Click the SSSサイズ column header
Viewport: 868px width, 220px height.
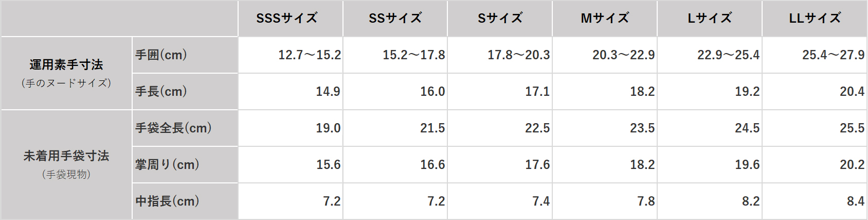(291, 19)
